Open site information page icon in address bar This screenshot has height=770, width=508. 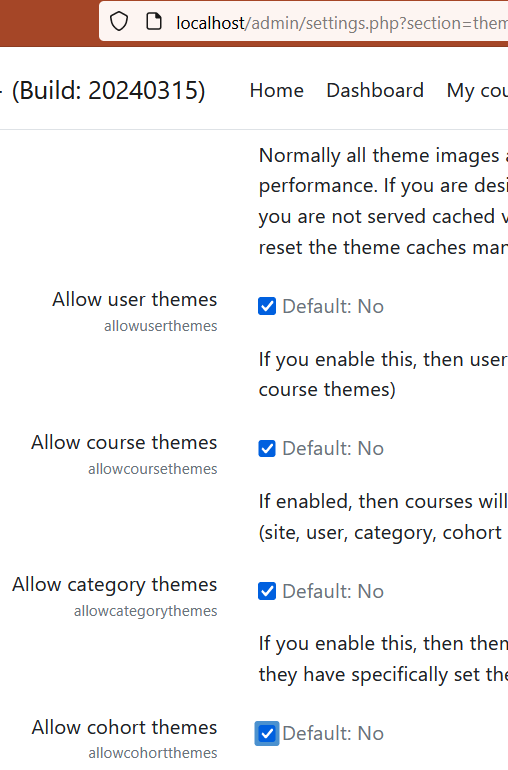[x=154, y=22]
